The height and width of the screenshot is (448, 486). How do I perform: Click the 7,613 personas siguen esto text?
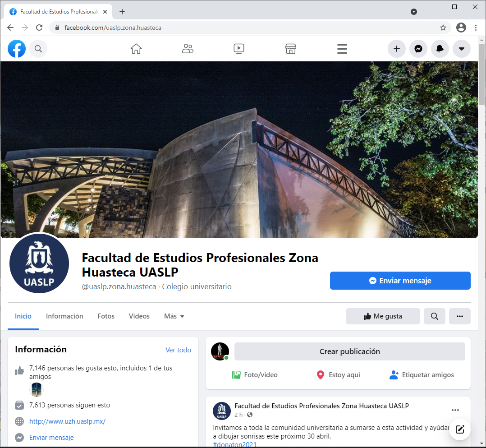70,405
